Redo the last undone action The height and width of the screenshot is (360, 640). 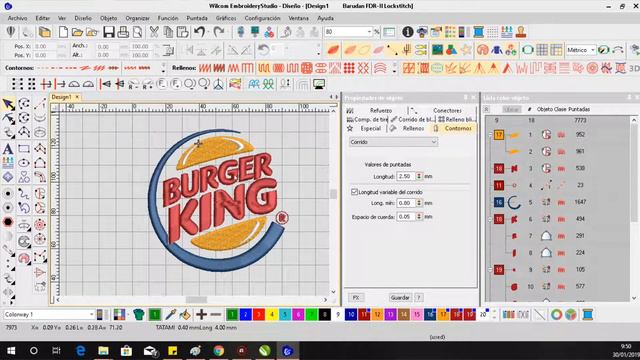pos(219,32)
